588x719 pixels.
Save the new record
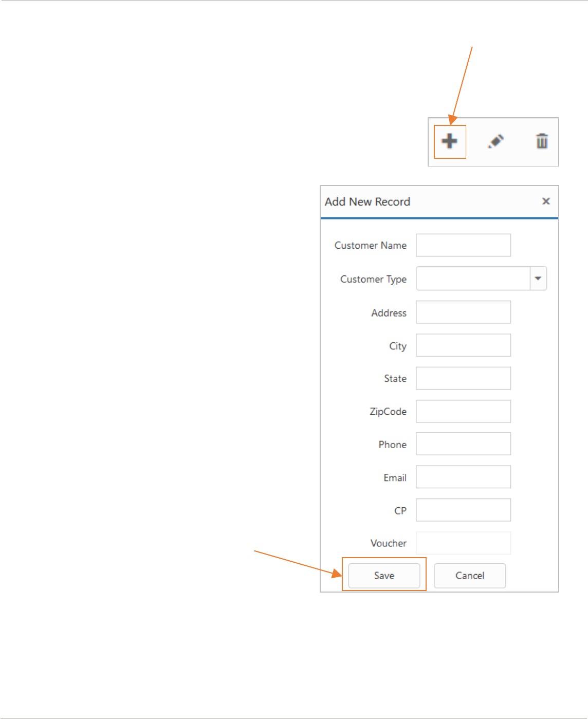tap(384, 576)
